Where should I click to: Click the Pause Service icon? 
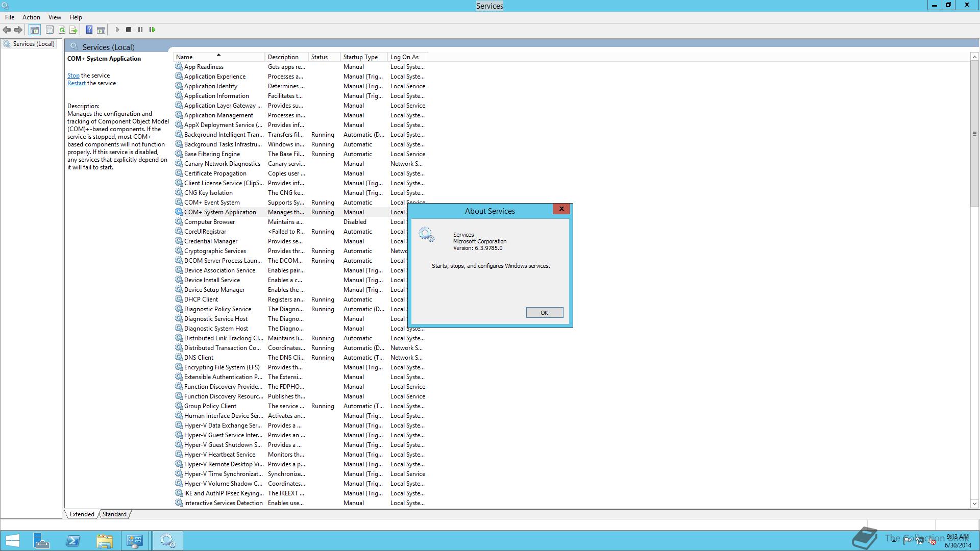(x=140, y=30)
